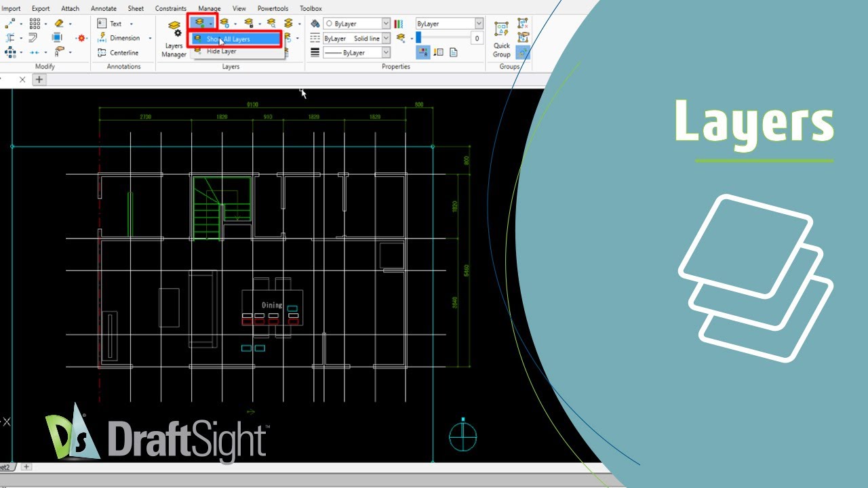
Task: Open the Layers Manager
Action: (174, 39)
